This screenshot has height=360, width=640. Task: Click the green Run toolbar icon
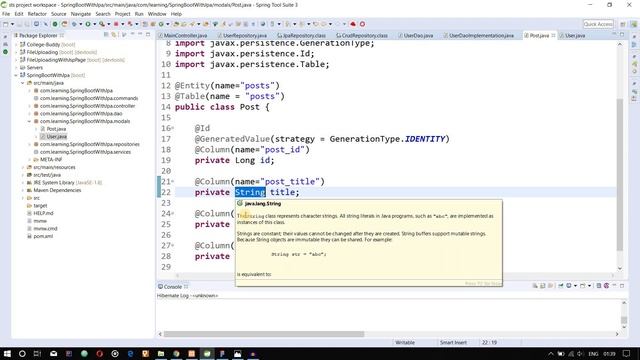[87, 24]
